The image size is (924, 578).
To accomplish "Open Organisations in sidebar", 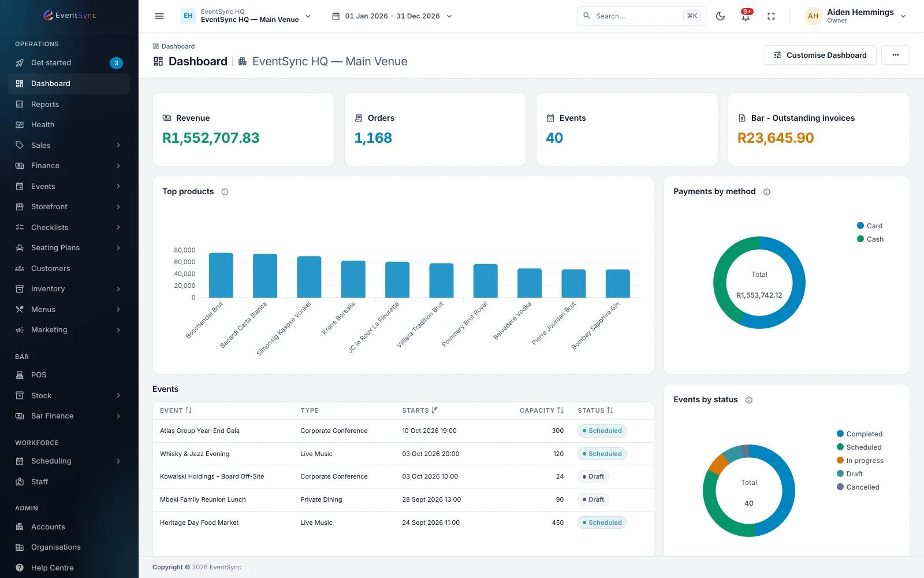I will tap(69, 547).
